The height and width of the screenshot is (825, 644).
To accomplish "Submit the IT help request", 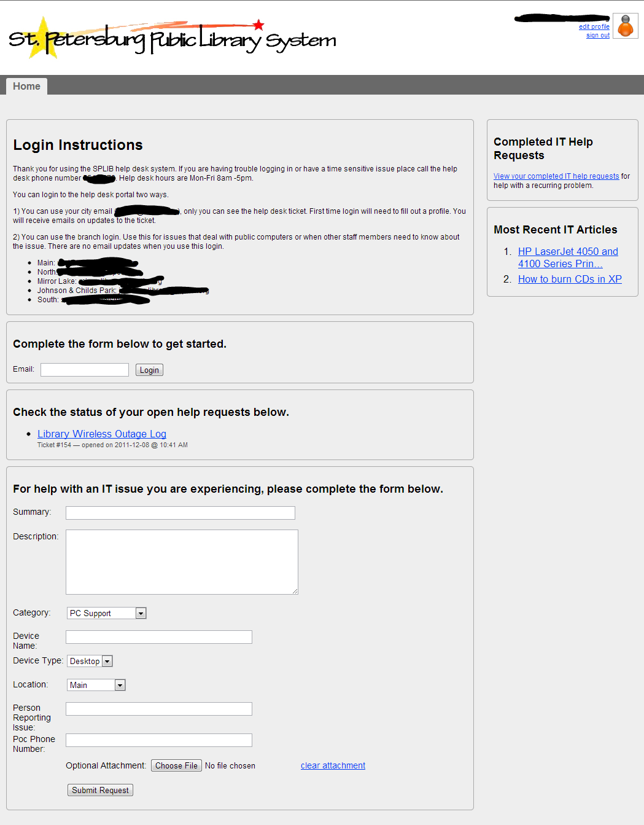I will click(x=100, y=790).
